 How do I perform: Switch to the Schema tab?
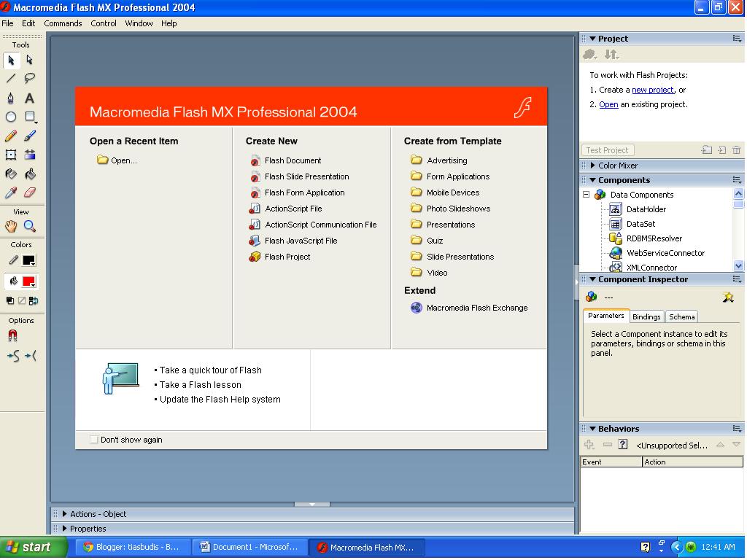coord(682,316)
